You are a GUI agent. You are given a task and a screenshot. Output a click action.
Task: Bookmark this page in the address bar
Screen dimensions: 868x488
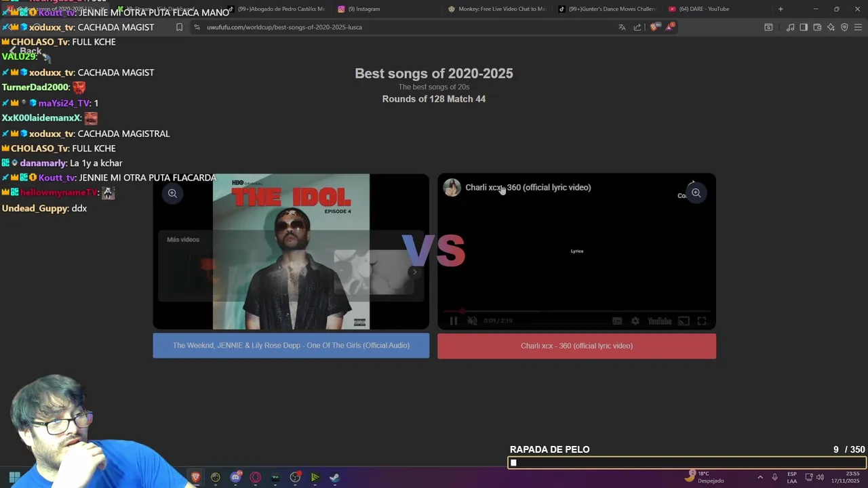(x=179, y=27)
